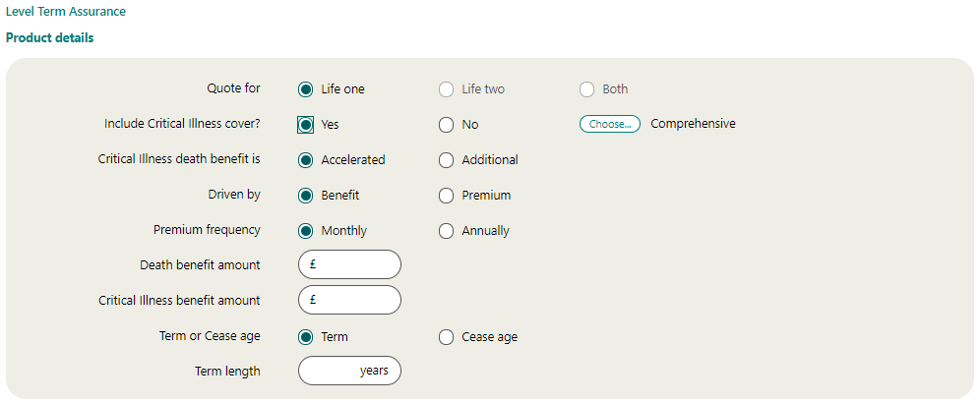
Task: Choose Annually premium frequency
Action: pos(447,231)
